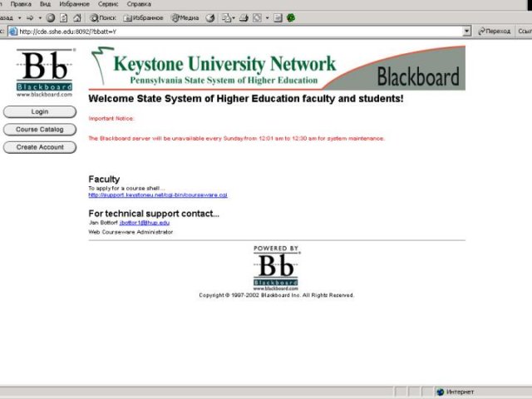The width and height of the screenshot is (532, 399).
Task: Click the Create Account button
Action: pos(40,147)
